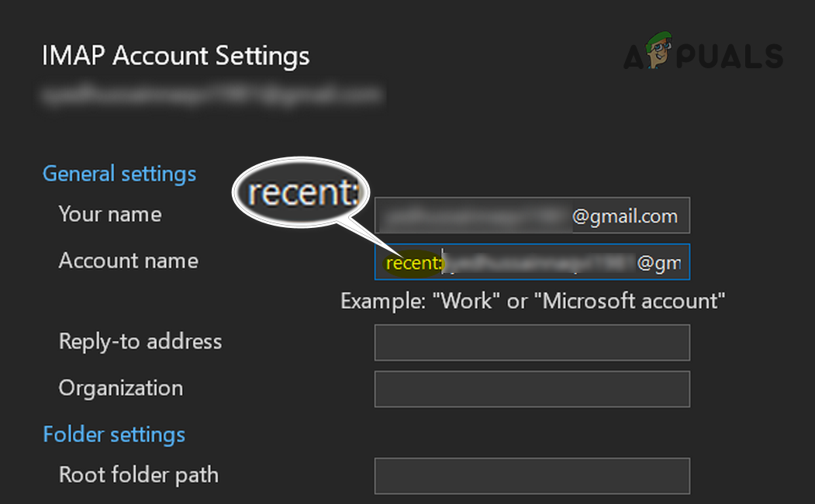Click into the Organization text box
Viewport: 815px width, 504px height.
(x=532, y=389)
